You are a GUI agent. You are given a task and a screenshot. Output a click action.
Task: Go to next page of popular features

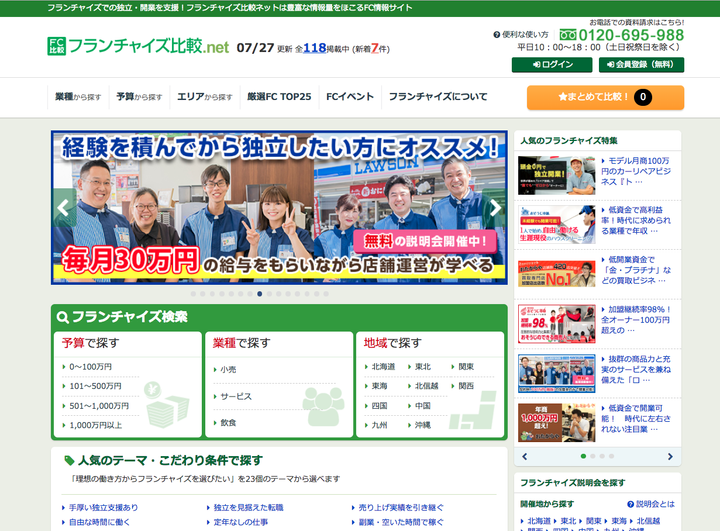point(670,457)
